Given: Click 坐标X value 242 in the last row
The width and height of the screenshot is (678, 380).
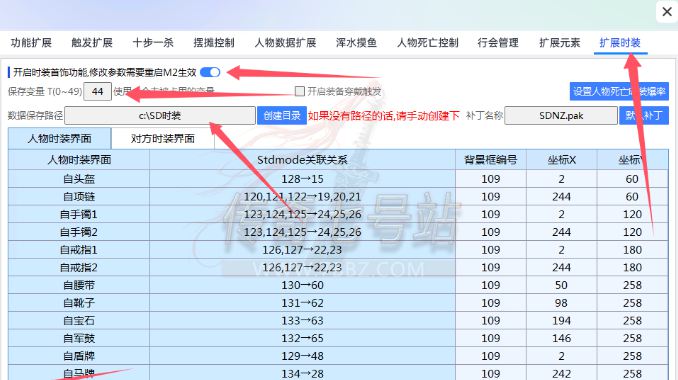Looking at the screenshot, I should (562, 373).
